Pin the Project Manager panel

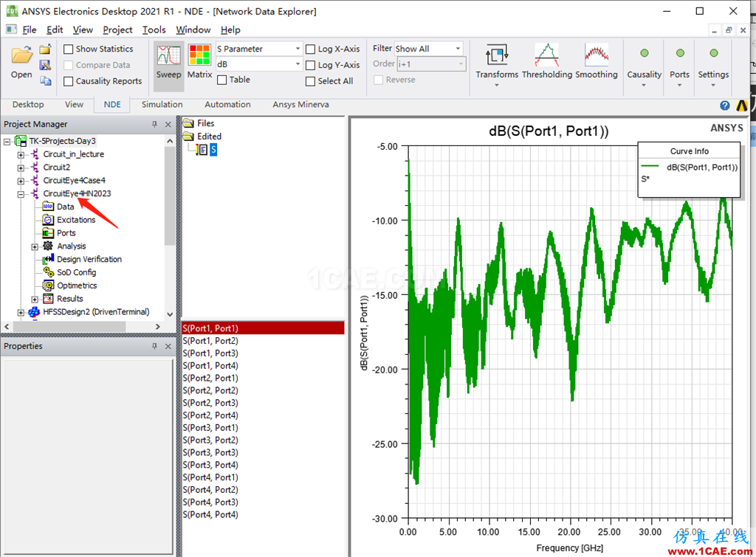(x=155, y=125)
